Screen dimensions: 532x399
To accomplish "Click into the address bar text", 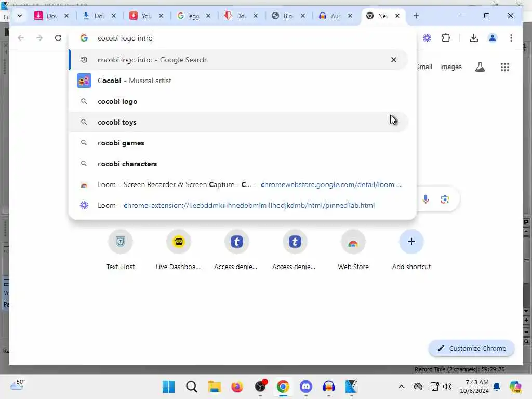I will tap(125, 38).
